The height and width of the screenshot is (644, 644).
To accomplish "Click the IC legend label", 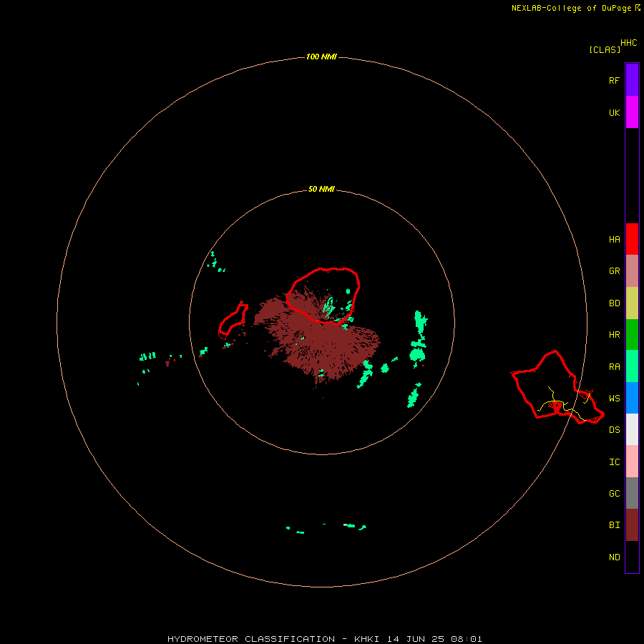I will click(x=614, y=462).
